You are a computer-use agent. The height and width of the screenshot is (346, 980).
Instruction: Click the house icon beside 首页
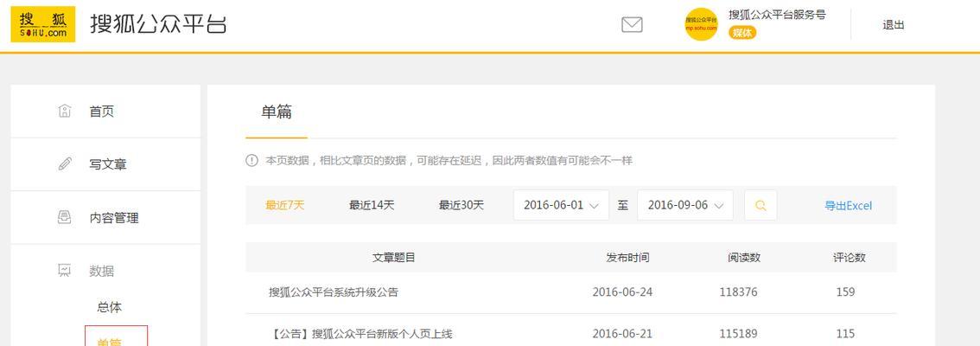click(64, 112)
